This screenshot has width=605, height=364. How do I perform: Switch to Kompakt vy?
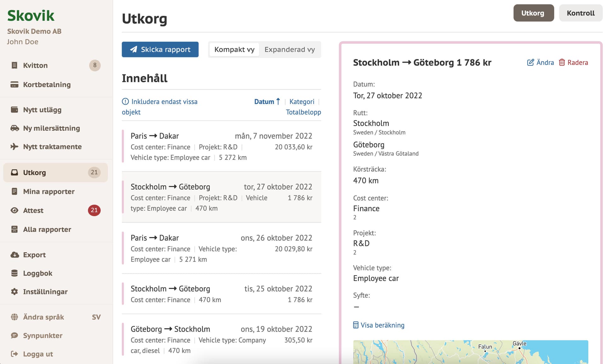234,49
